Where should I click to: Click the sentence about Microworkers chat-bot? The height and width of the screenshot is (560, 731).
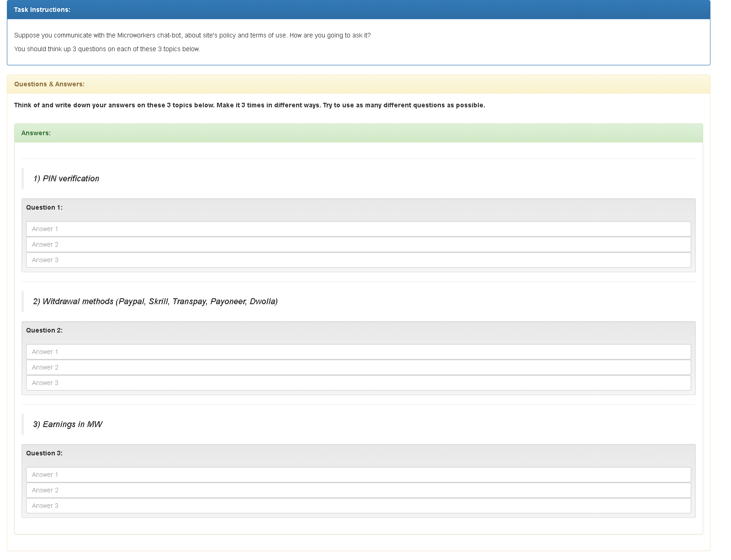[x=192, y=35]
